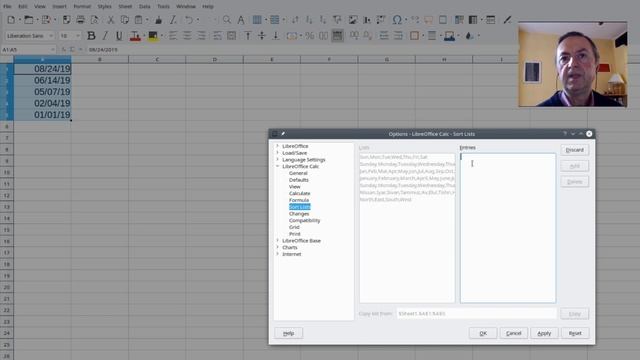Apply the yellow Background Color swatch
The width and height of the screenshot is (640, 360).
tap(153, 36)
